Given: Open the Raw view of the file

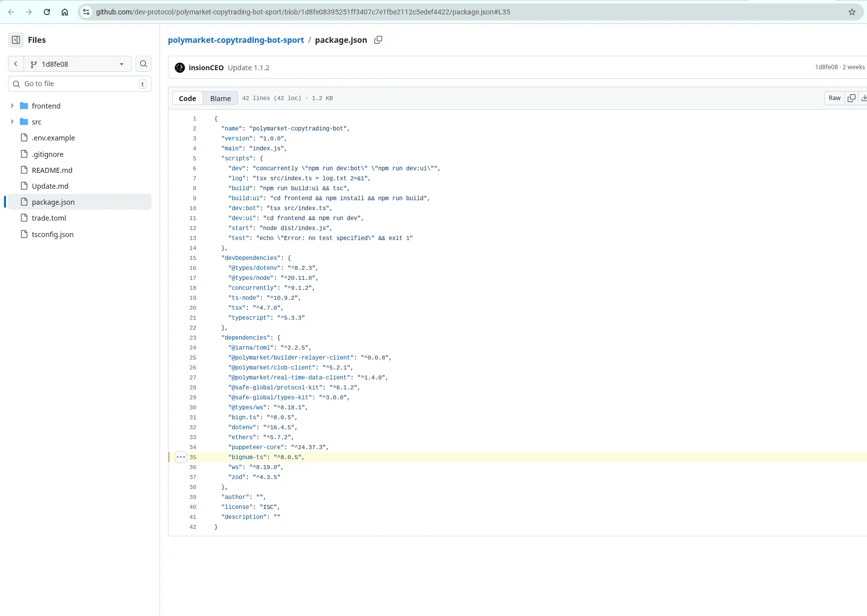Looking at the screenshot, I should pyautogui.click(x=834, y=98).
